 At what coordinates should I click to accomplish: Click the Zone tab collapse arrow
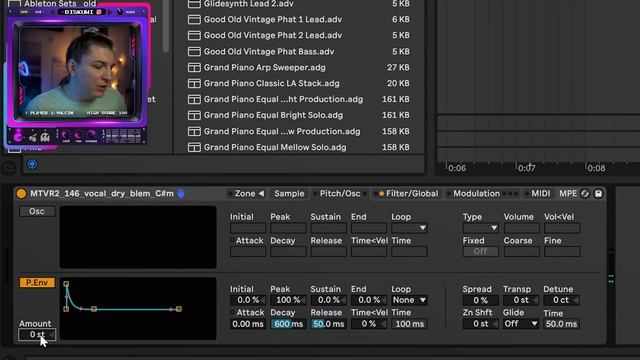pos(261,193)
